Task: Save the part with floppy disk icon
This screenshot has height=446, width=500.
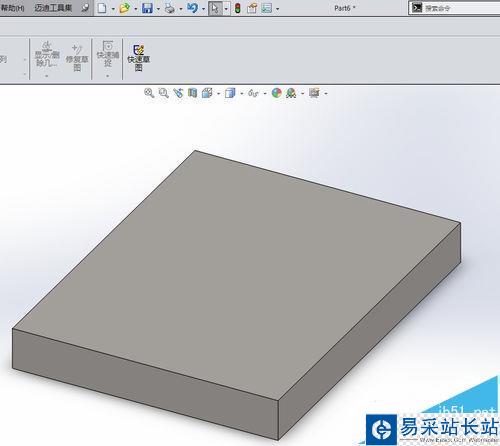Action: click(147, 8)
